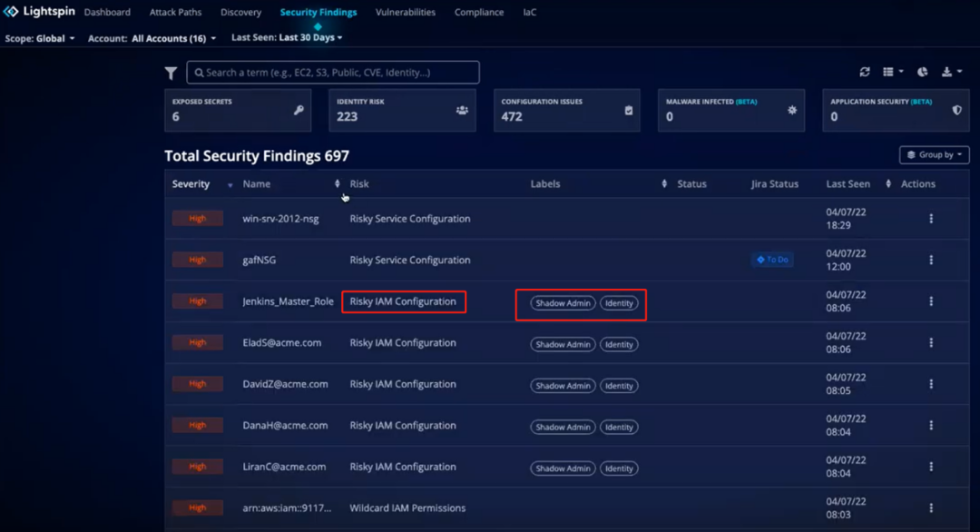Click Shadow Admin label on Jenkins_Master_Role
Viewport: 980px width, 532px height.
coord(563,303)
